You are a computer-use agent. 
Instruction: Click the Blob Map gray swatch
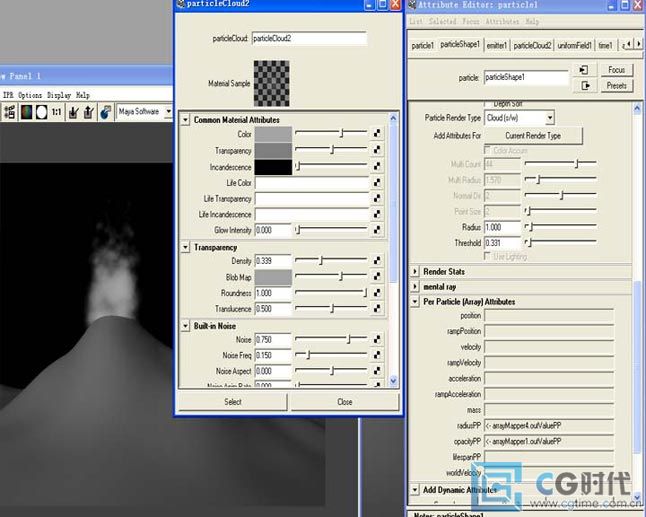(273, 278)
